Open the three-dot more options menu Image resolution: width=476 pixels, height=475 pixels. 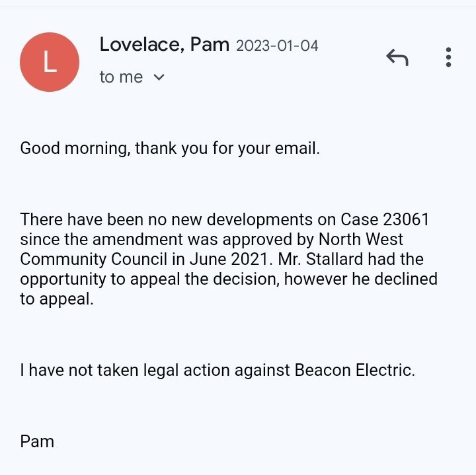(448, 57)
